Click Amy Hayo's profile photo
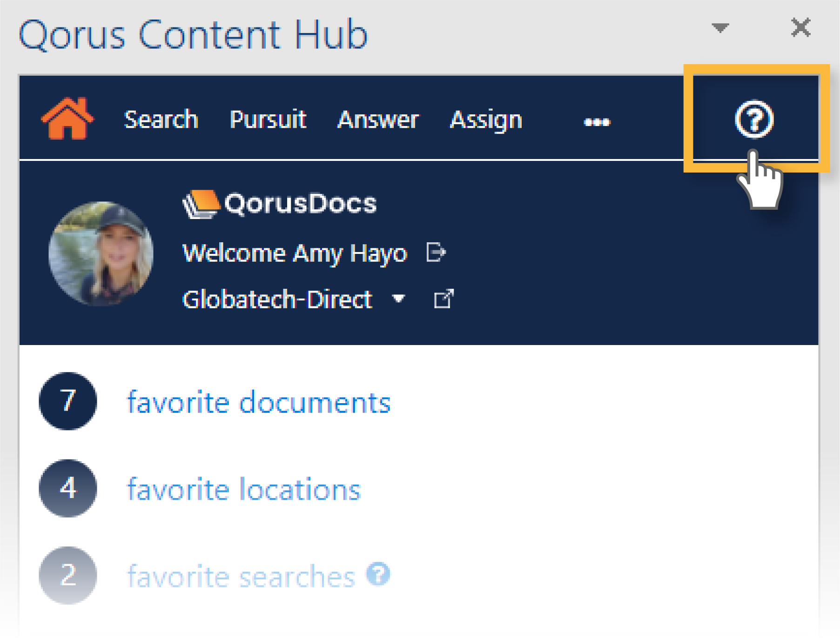This screenshot has width=840, height=638. (x=101, y=253)
